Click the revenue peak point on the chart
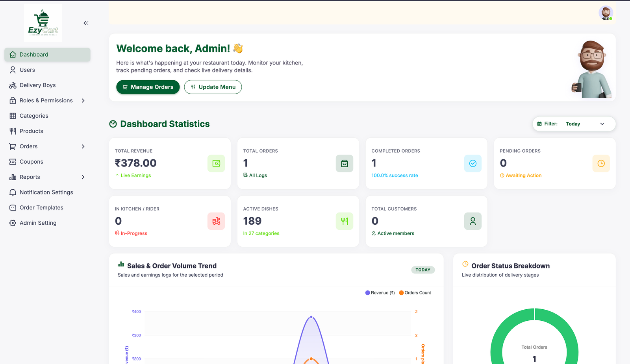This screenshot has height=364, width=630. (x=311, y=317)
